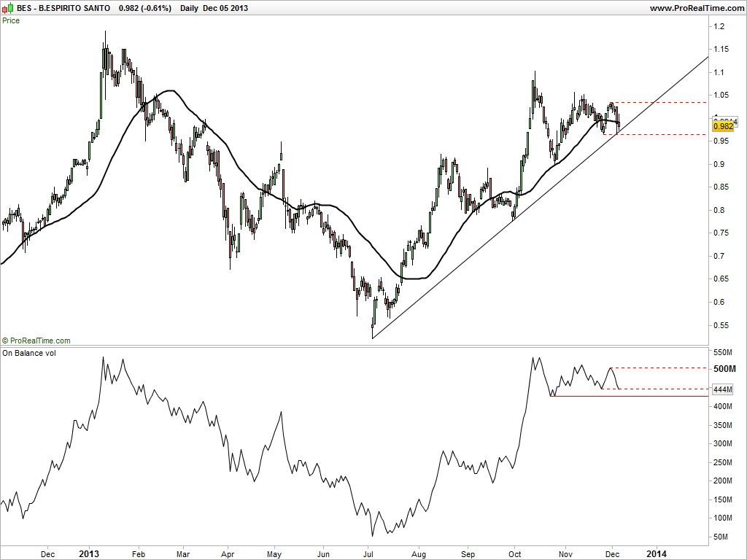The image size is (747, 560).
Task: Open the www.ProRealTime.com link
Action: click(697, 8)
